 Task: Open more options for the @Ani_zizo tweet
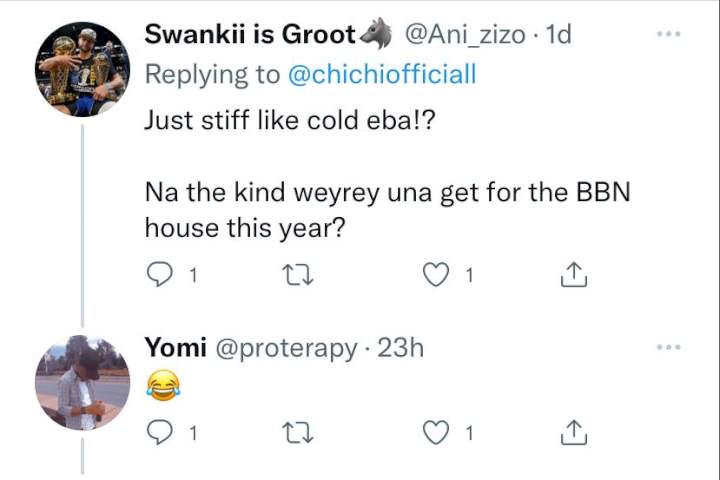669,34
